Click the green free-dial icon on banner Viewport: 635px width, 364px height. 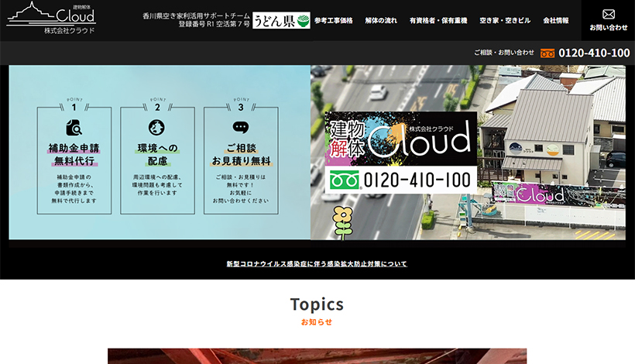tap(345, 180)
